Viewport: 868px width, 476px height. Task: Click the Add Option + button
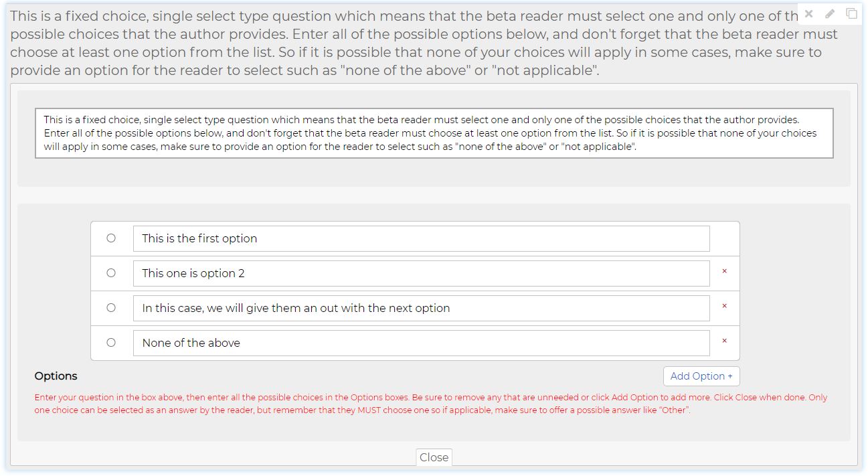tap(701, 376)
